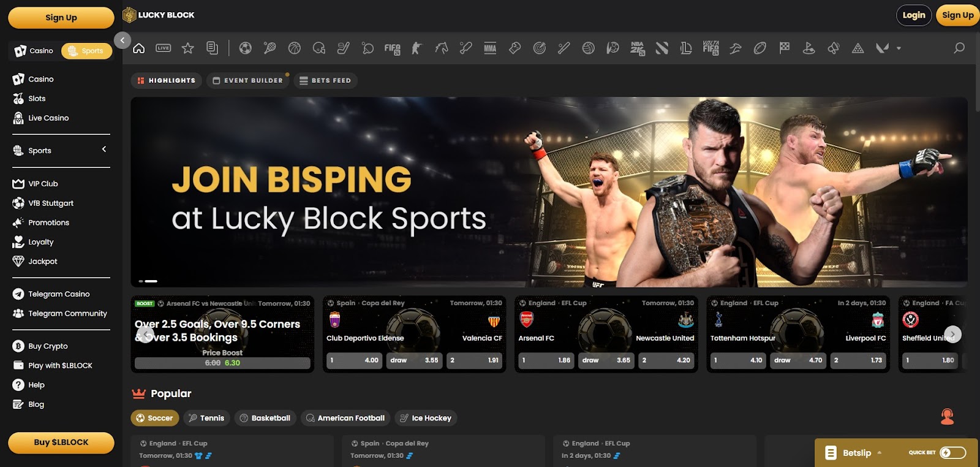The image size is (980, 467).
Task: Click the top-right Sign Up button
Action: (957, 15)
